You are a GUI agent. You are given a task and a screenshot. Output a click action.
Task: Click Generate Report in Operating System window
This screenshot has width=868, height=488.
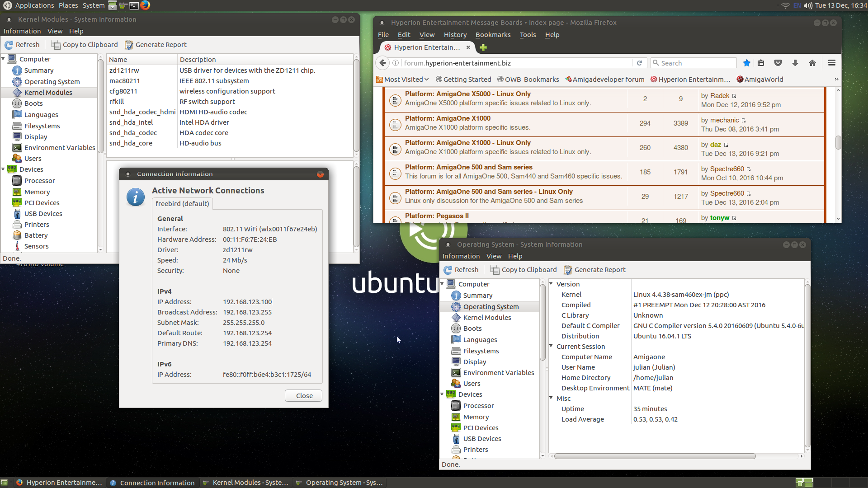[594, 270]
